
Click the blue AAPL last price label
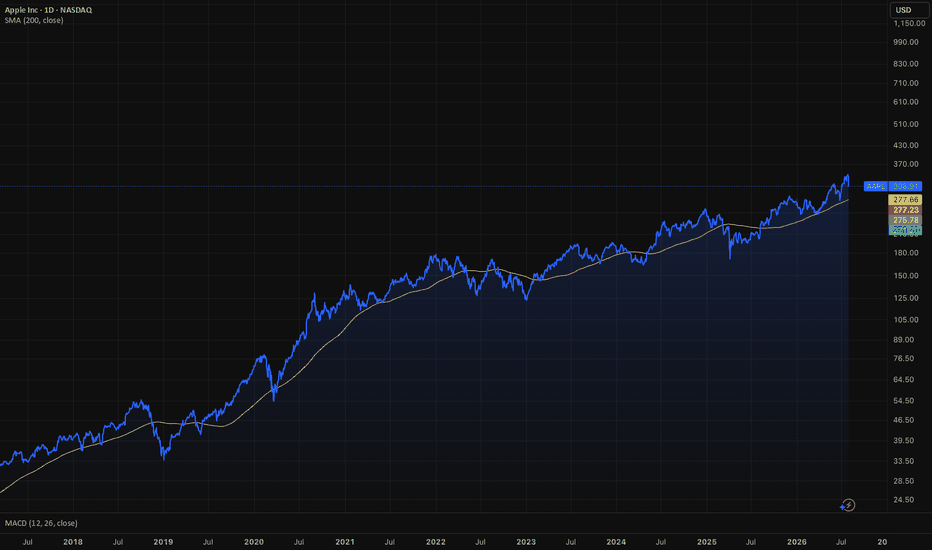(x=893, y=186)
